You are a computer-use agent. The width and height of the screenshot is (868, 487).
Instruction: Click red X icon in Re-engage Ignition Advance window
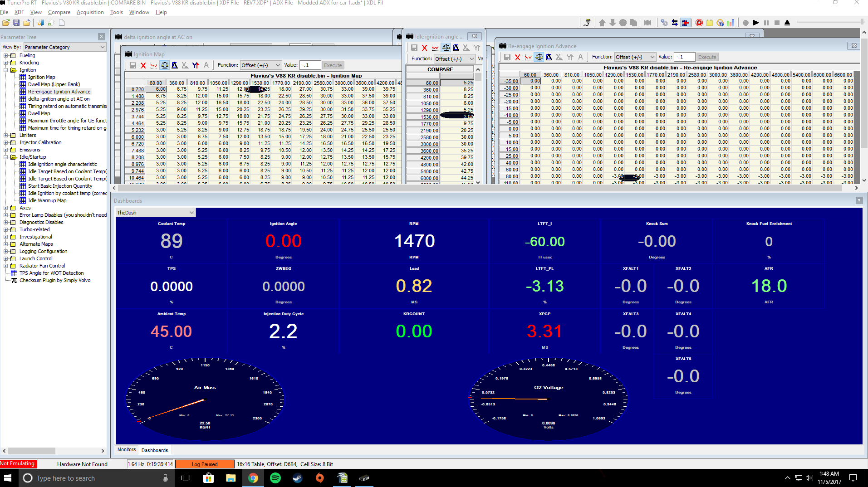(x=518, y=57)
